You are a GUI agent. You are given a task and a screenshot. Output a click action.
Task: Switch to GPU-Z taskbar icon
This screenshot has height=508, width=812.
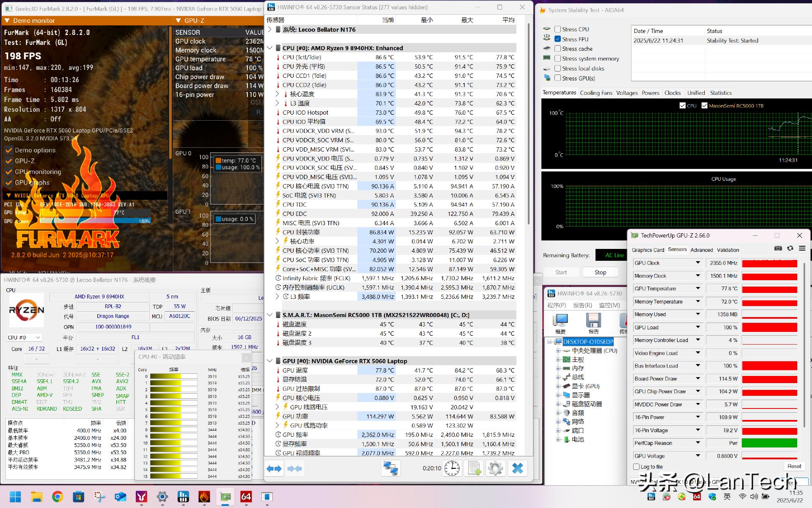pyautogui.click(x=225, y=497)
